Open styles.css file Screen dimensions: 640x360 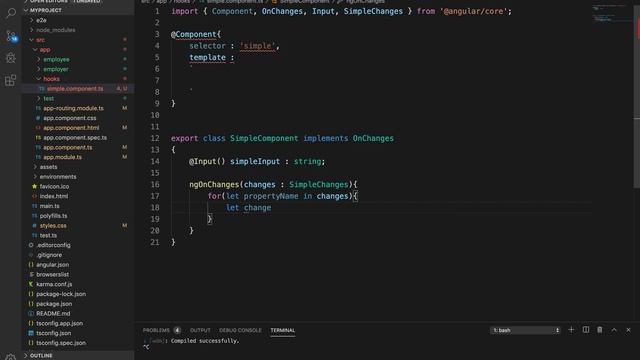(53, 226)
